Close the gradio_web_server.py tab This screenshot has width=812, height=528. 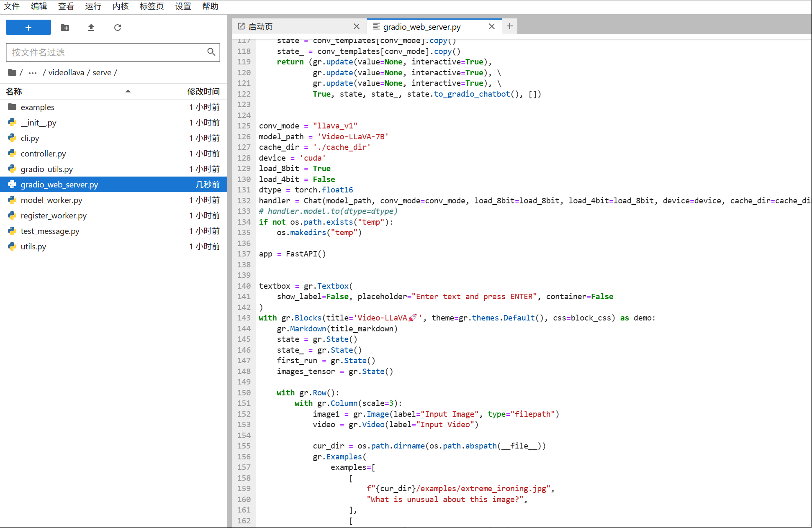(x=492, y=26)
